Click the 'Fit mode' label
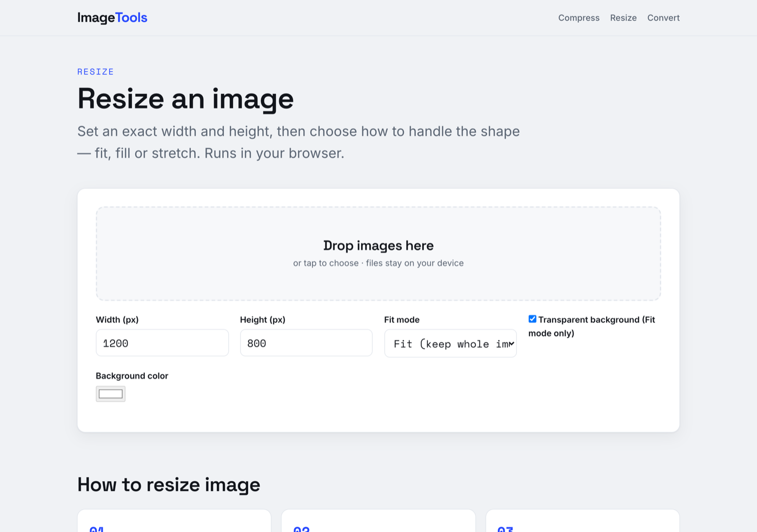The image size is (757, 532). click(402, 320)
